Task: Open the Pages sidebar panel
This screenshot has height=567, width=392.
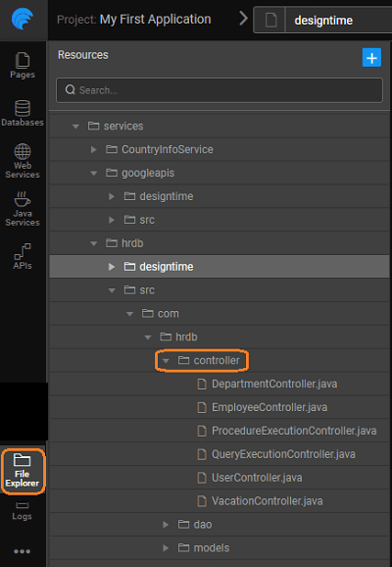Action: (23, 65)
